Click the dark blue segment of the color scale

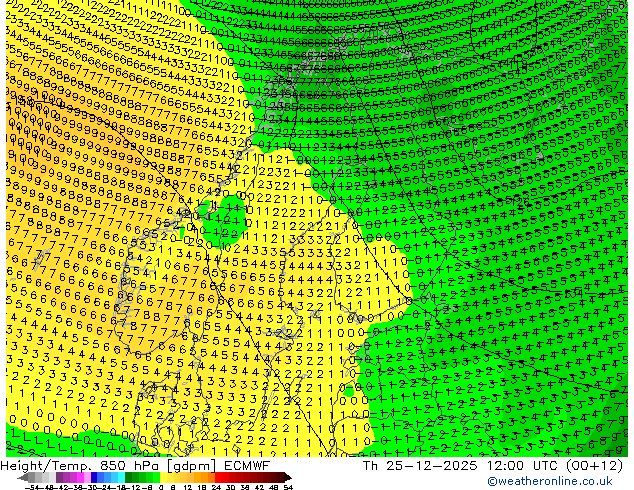[94, 478]
